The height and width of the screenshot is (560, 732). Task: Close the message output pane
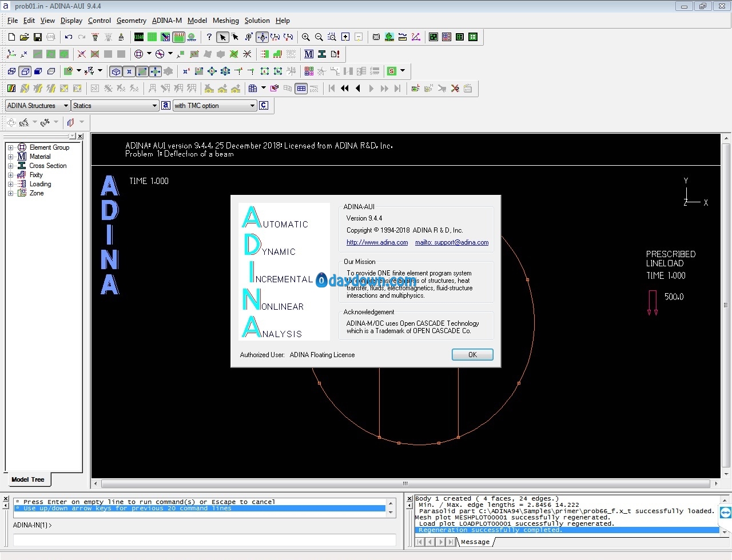409,499
